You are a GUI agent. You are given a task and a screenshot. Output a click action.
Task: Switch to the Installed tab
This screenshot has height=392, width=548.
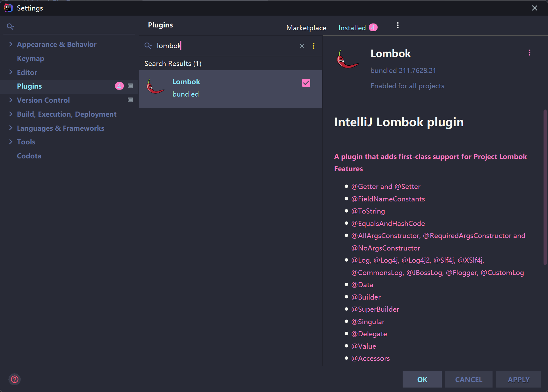click(352, 28)
